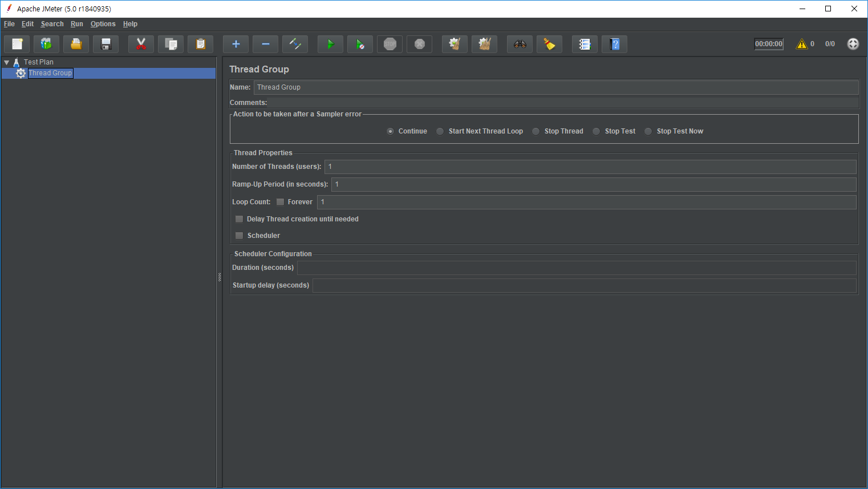Screen dimensions: 868x489
Task: Open the File menu
Action: pos(9,24)
